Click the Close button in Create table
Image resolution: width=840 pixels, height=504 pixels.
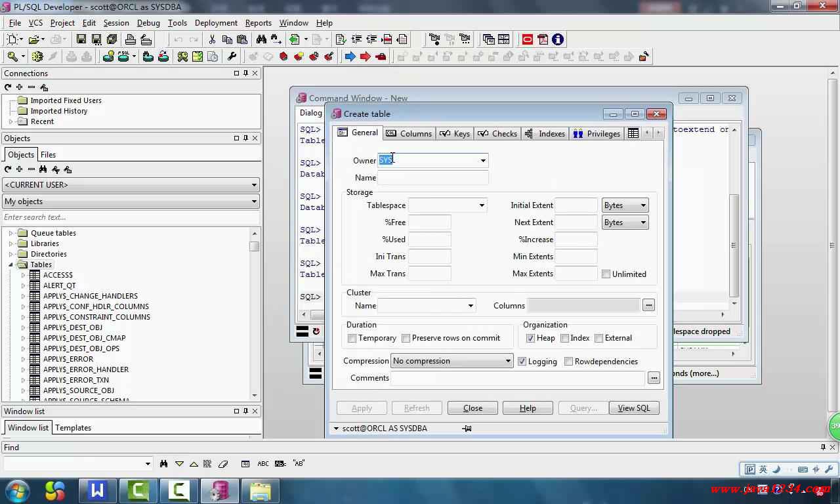click(472, 408)
